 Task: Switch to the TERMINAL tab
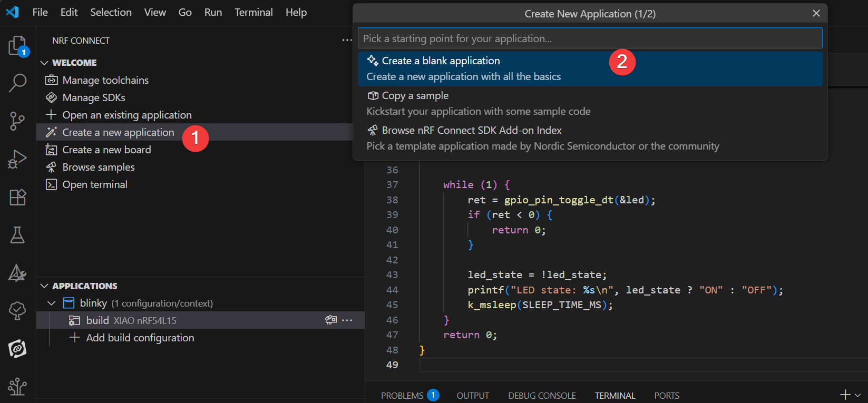[x=615, y=395]
